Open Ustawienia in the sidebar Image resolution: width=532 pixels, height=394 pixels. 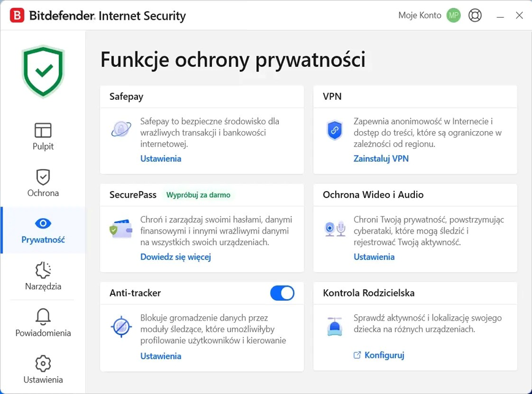click(x=43, y=369)
